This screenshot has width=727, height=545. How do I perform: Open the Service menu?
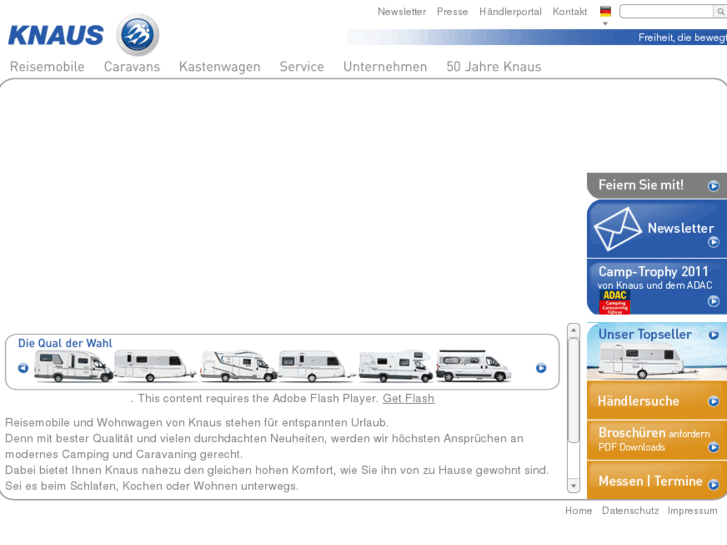click(x=302, y=67)
